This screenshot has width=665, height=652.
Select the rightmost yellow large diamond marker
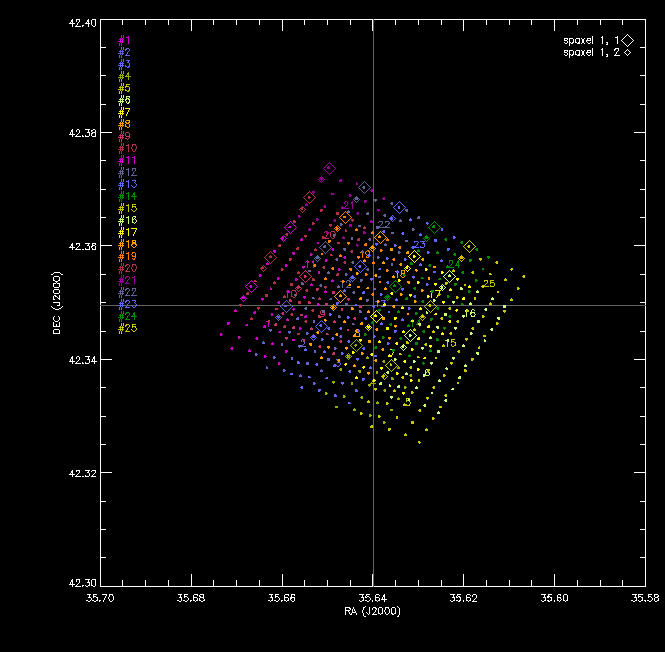(x=469, y=246)
